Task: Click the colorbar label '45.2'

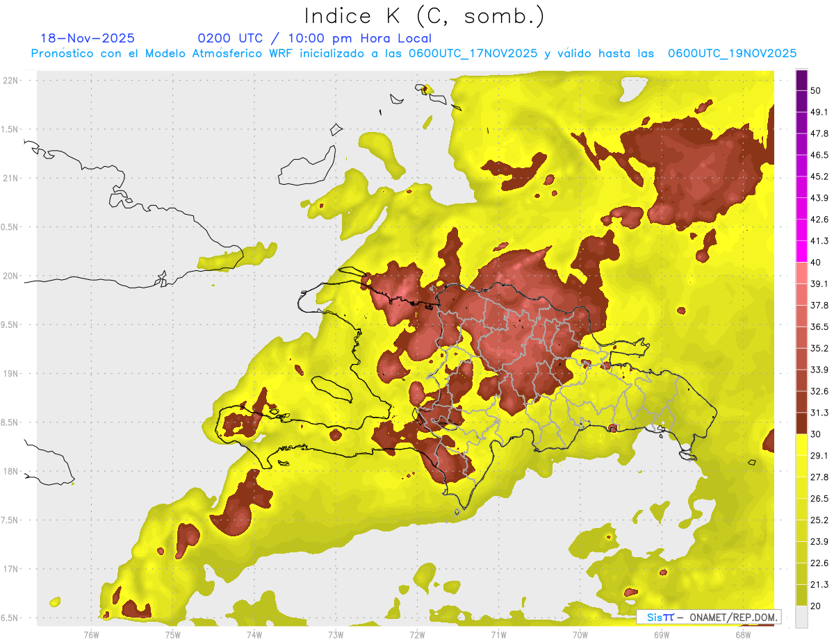Action: tap(819, 176)
